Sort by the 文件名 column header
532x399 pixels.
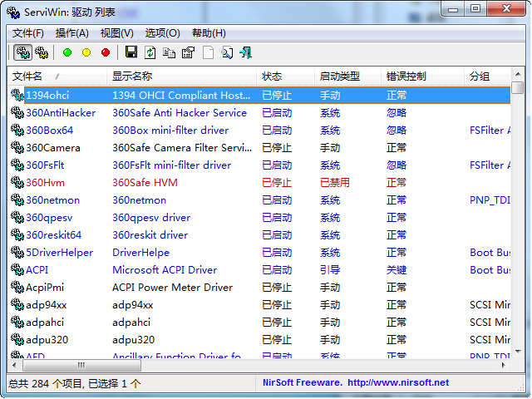tap(57, 76)
